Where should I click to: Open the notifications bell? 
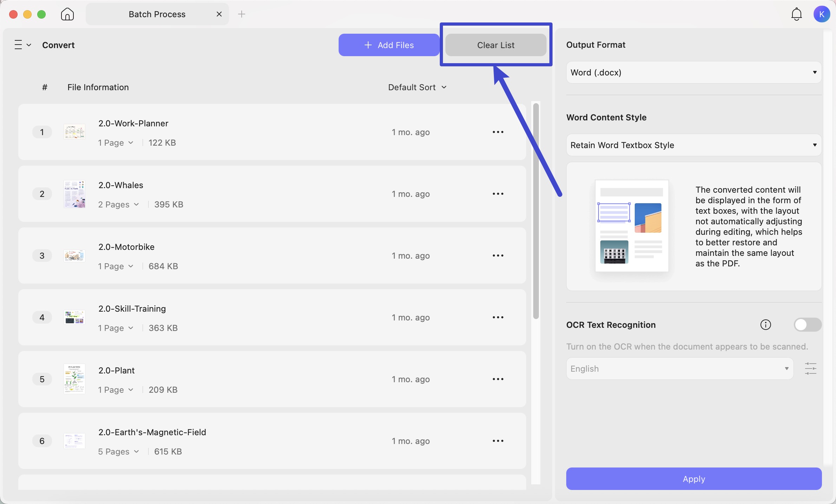[796, 14]
